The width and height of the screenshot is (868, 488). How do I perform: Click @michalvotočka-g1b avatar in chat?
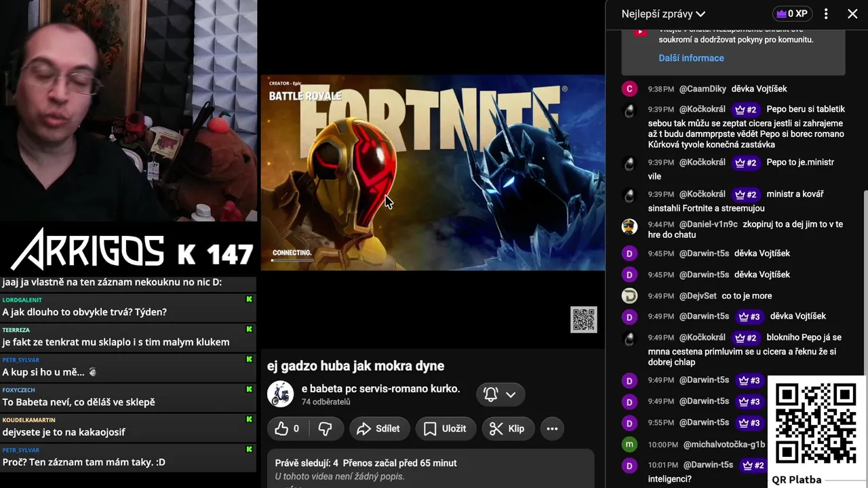pos(629,445)
